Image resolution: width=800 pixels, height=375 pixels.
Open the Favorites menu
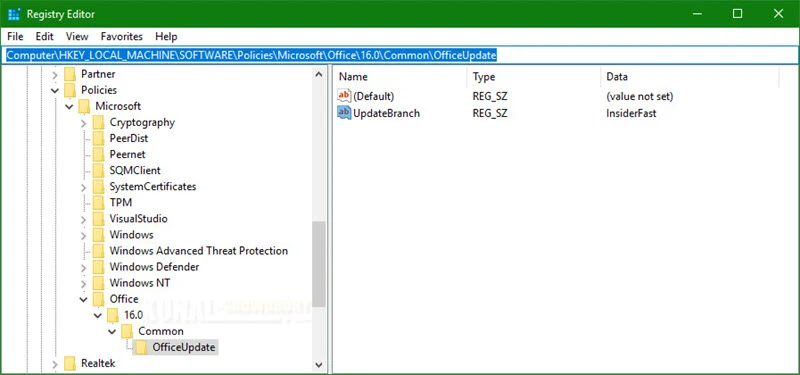tap(121, 36)
